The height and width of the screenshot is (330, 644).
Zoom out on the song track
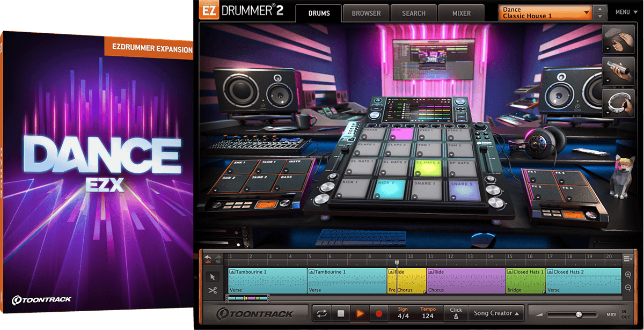point(628,288)
